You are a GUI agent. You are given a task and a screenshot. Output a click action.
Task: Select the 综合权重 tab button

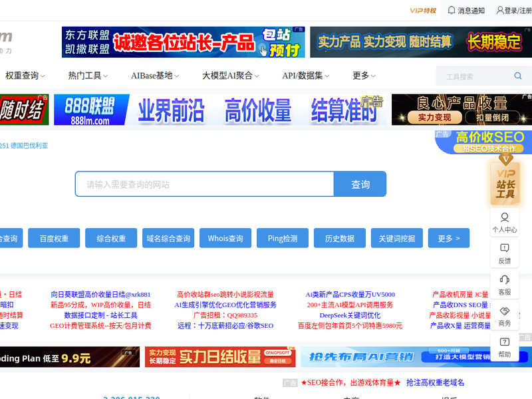[x=111, y=238]
